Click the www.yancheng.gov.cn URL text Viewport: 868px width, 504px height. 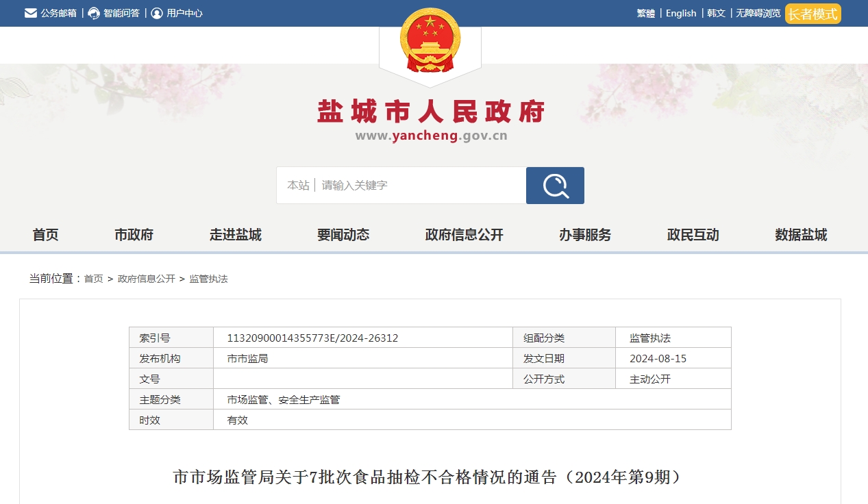(x=431, y=136)
